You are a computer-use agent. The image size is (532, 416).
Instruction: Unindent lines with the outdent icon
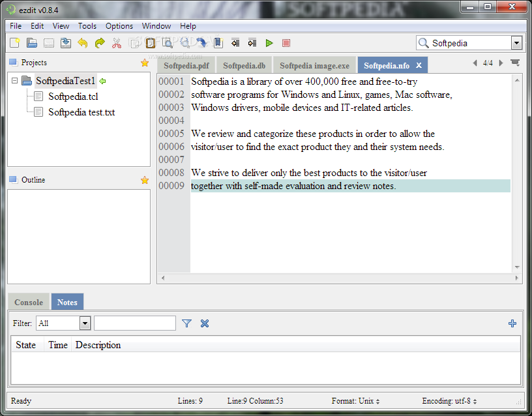(x=235, y=43)
